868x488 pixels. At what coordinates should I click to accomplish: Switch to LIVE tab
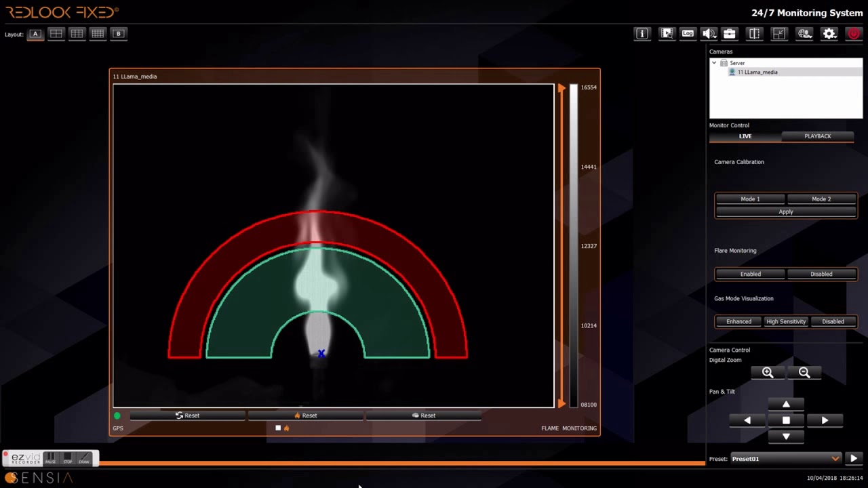click(x=745, y=136)
